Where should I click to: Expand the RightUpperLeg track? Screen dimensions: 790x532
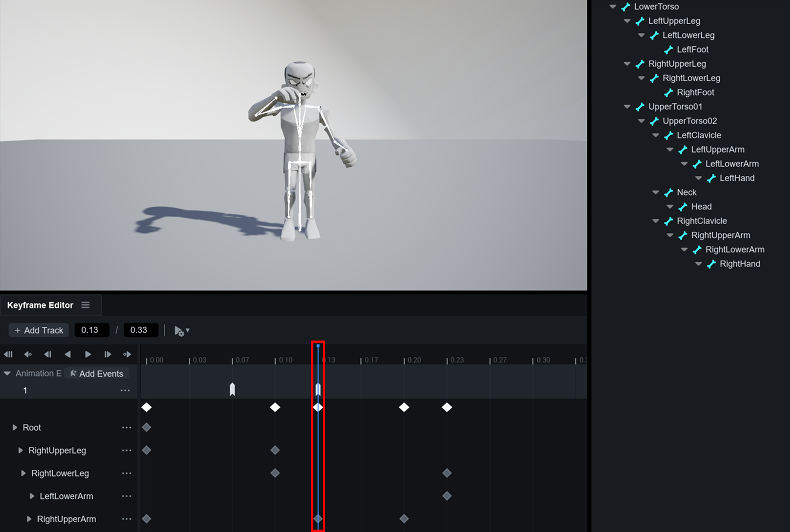[x=20, y=451]
